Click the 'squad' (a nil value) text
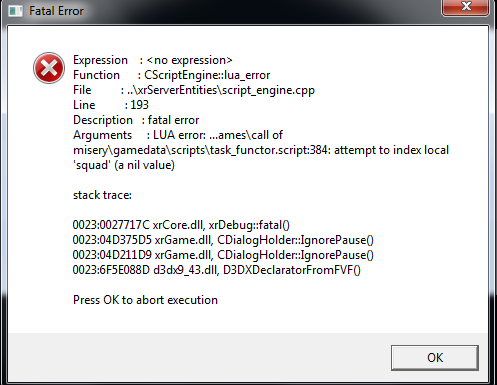497x385 pixels. click(124, 165)
